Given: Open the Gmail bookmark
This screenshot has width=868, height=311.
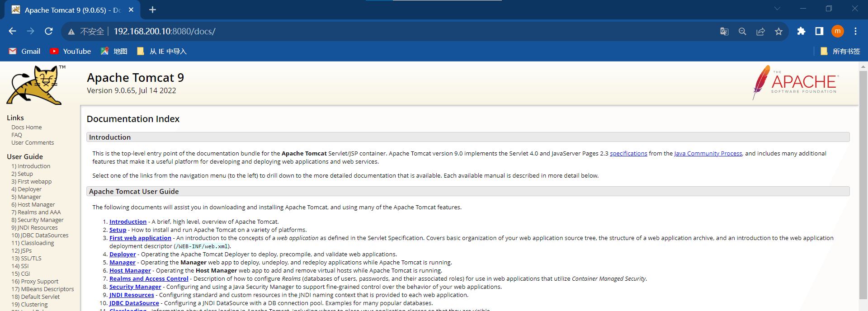Looking at the screenshot, I should pyautogui.click(x=25, y=51).
